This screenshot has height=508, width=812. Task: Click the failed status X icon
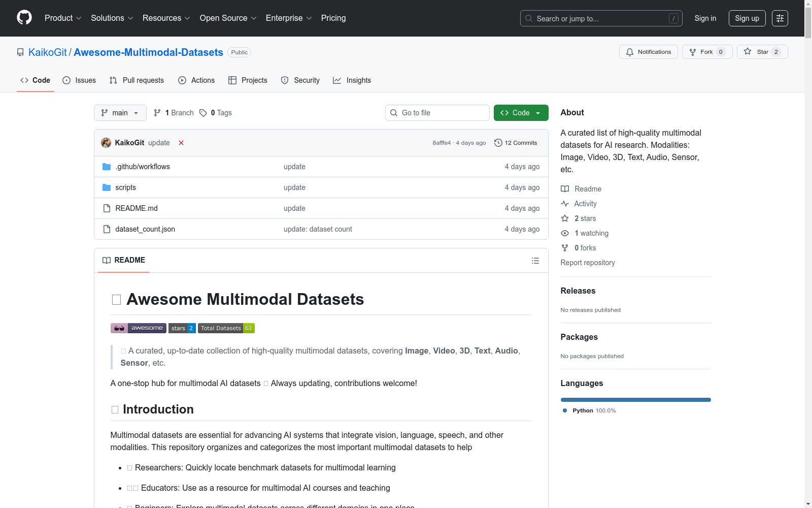181,143
